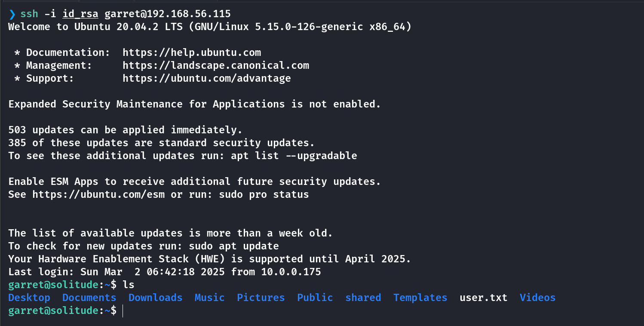644x326 pixels.
Task: Click the blue prompt arrow before ssh
Action: tap(12, 14)
